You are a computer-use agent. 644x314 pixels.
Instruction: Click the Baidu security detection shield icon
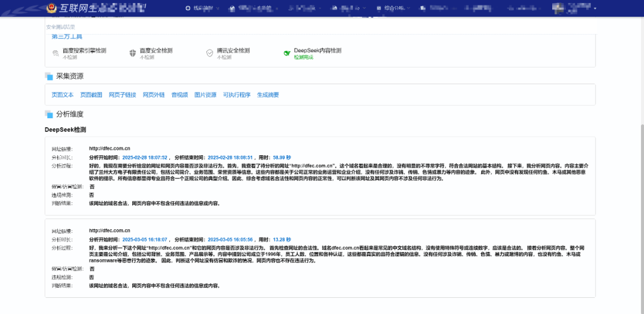[132, 53]
